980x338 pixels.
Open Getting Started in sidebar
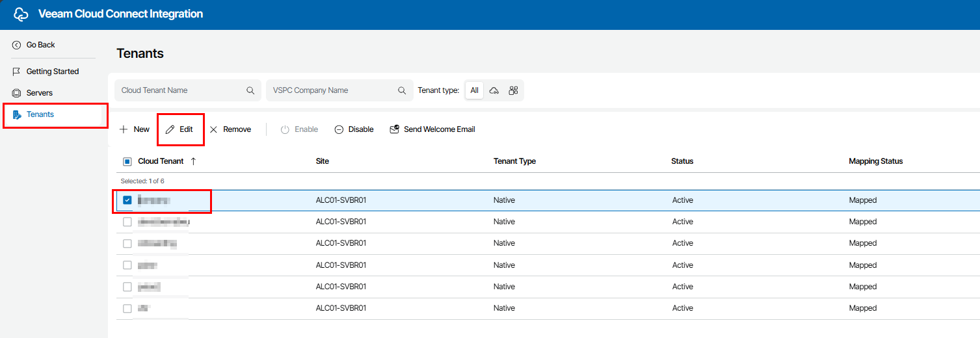pos(53,71)
